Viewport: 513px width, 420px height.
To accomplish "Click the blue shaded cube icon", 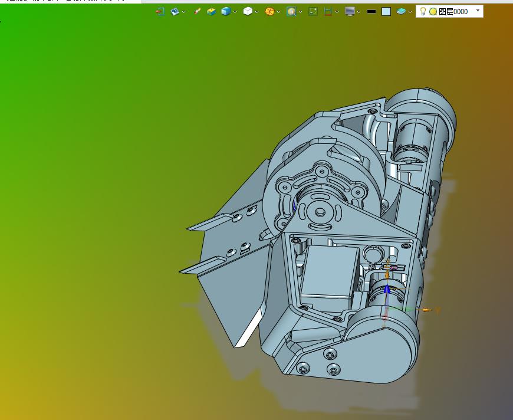I will [x=226, y=12].
